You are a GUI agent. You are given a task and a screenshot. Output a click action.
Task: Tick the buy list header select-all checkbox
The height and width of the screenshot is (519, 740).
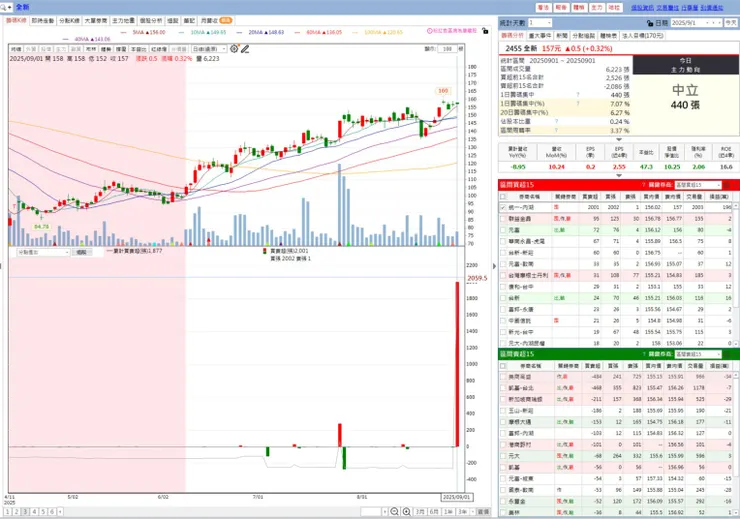tap(503, 196)
